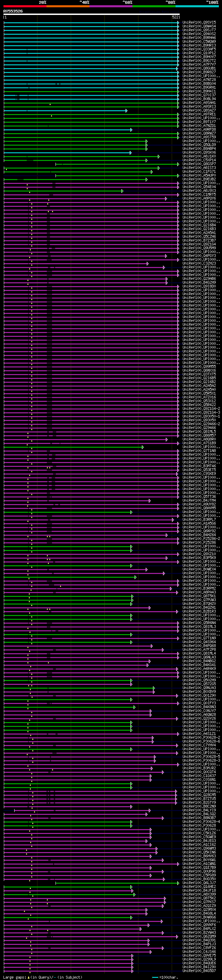Select hit label UniRef100_C1MRT5
The image size is (222, 980).
point(199,194)
